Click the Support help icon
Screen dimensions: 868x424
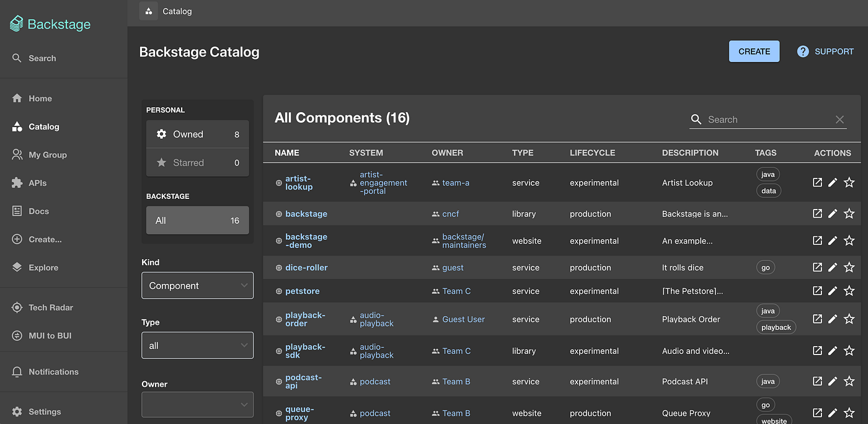coord(803,51)
